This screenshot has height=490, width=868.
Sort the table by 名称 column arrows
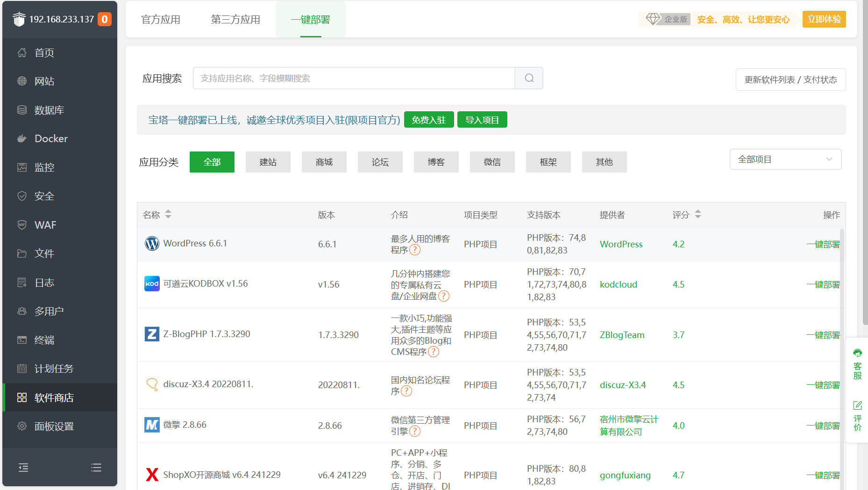tap(168, 215)
